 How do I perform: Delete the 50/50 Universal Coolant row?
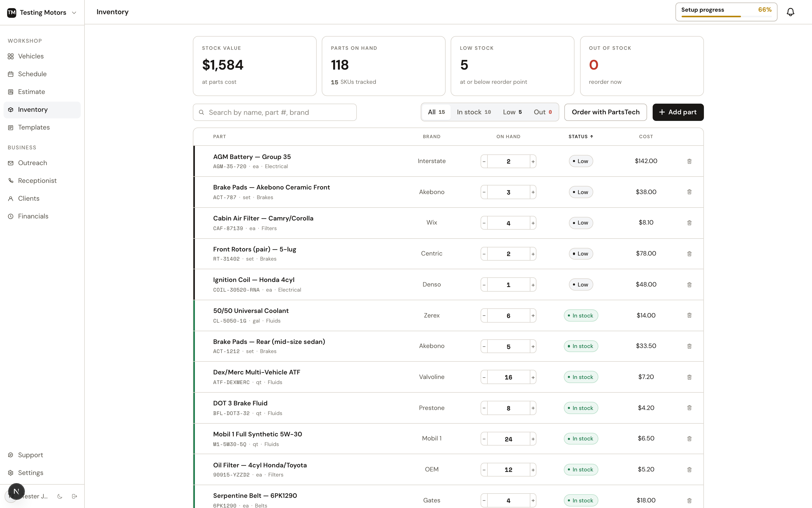tap(689, 315)
